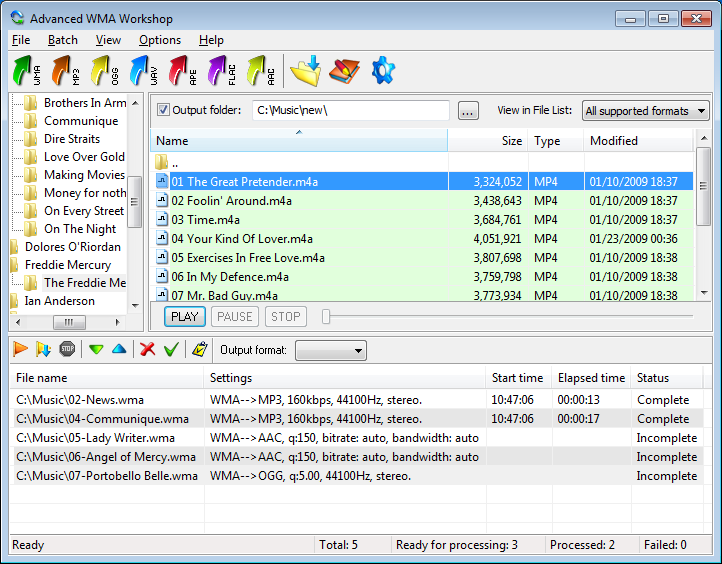Expand the View in File List dropdown
The image size is (722, 564).
click(x=645, y=111)
